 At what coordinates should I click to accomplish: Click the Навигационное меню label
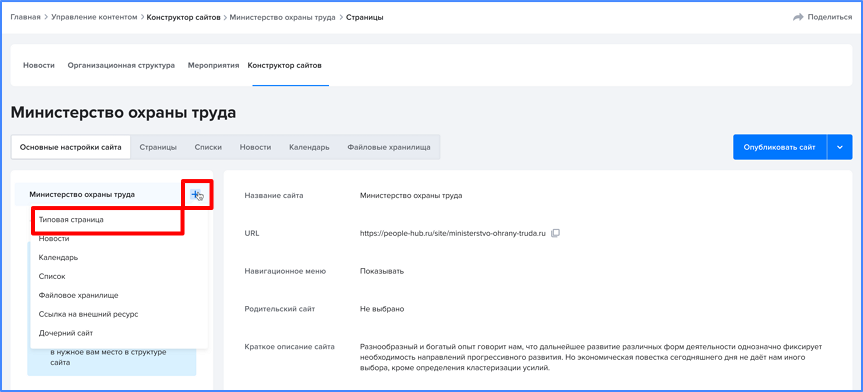point(285,271)
